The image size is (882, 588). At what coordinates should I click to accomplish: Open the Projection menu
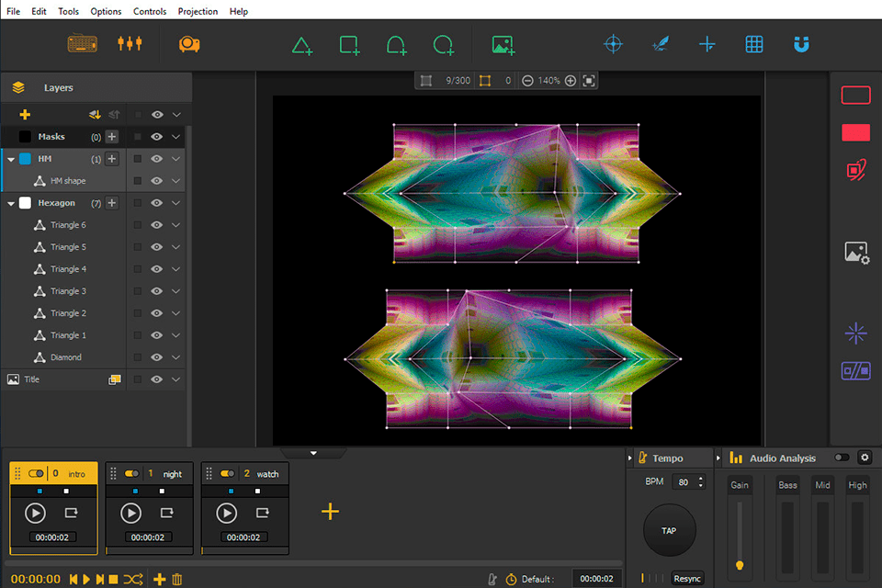tap(198, 11)
